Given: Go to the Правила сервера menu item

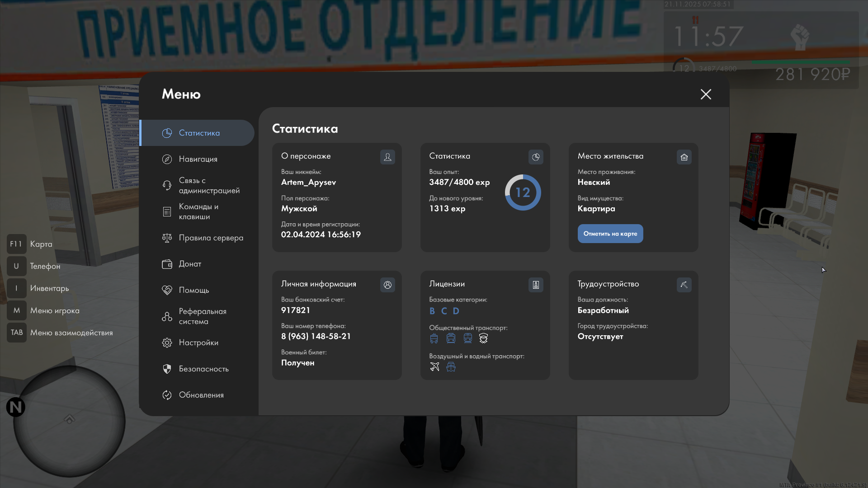Looking at the screenshot, I should click(x=211, y=238).
